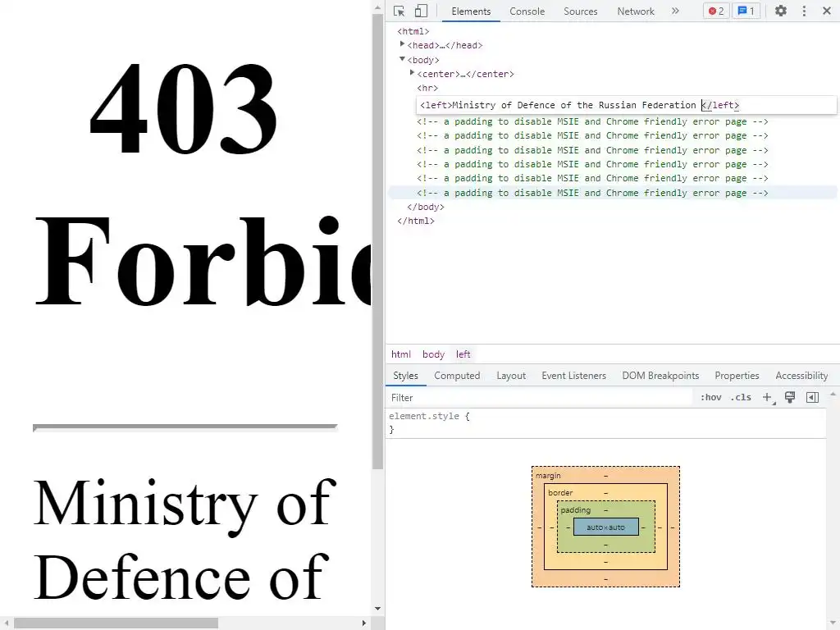This screenshot has height=630, width=840.
Task: Toggle the :hov element state button
Action: point(711,398)
